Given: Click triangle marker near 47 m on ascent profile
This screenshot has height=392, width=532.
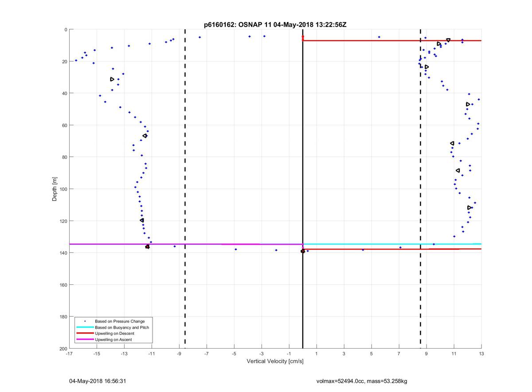Looking at the screenshot, I should tap(468, 104).
